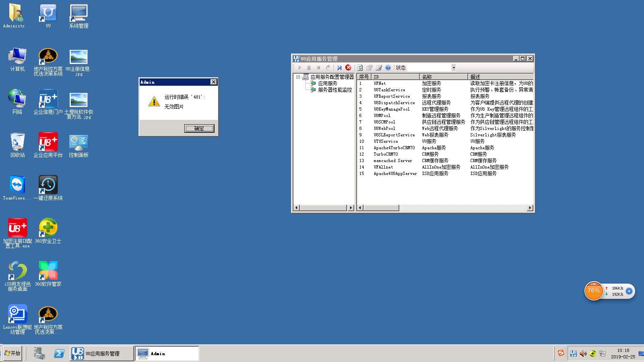
Task: Select the memcached Server row
Action: coord(446,160)
